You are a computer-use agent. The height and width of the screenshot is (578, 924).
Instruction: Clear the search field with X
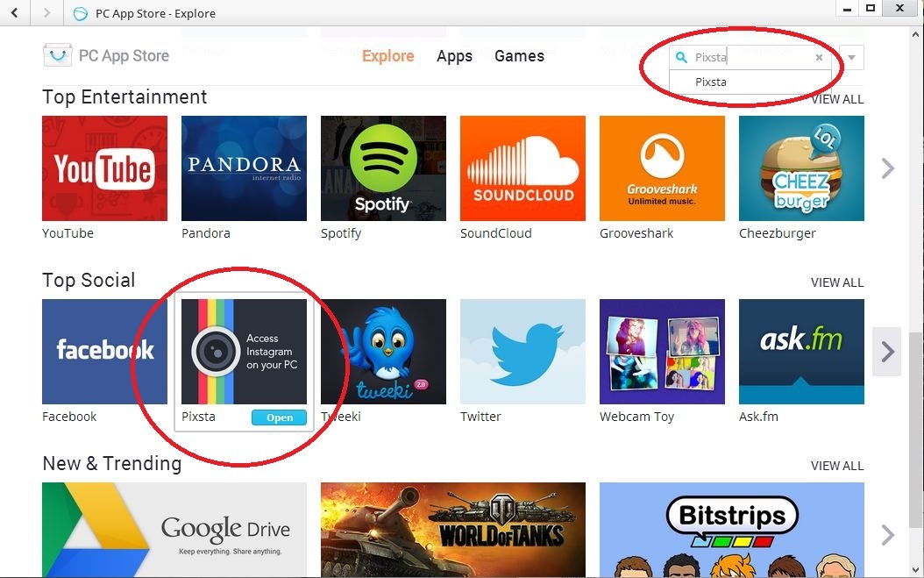tap(819, 57)
